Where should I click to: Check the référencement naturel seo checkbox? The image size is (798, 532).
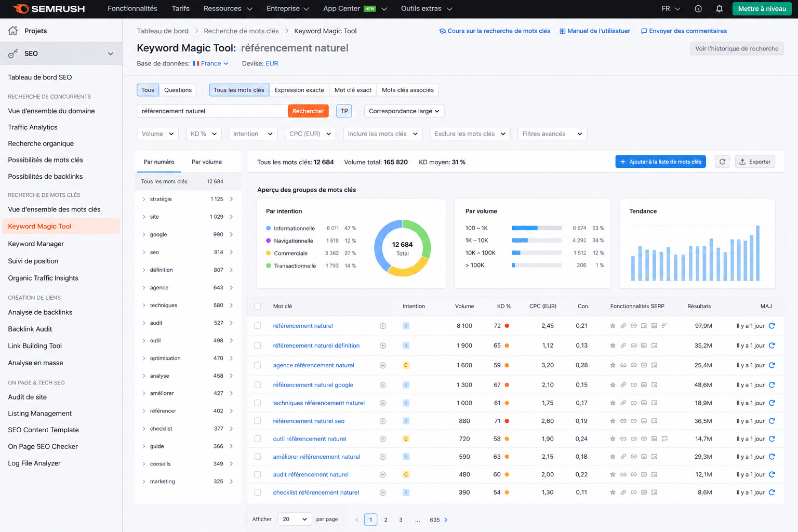point(258,421)
